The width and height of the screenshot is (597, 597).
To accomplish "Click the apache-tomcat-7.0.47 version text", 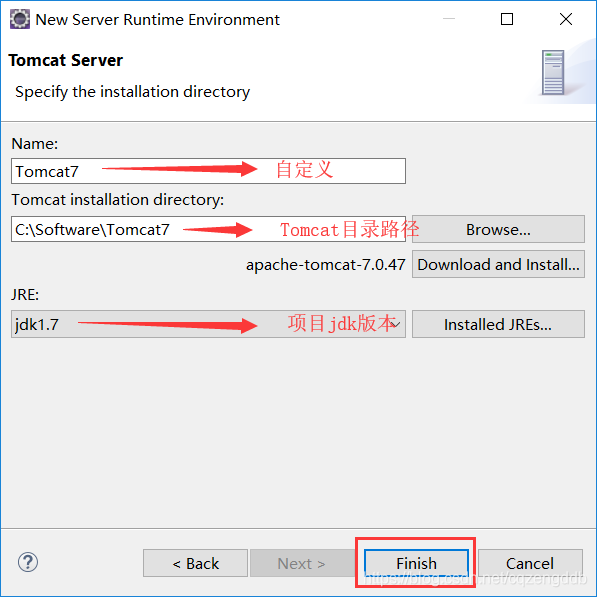I will pos(326,265).
